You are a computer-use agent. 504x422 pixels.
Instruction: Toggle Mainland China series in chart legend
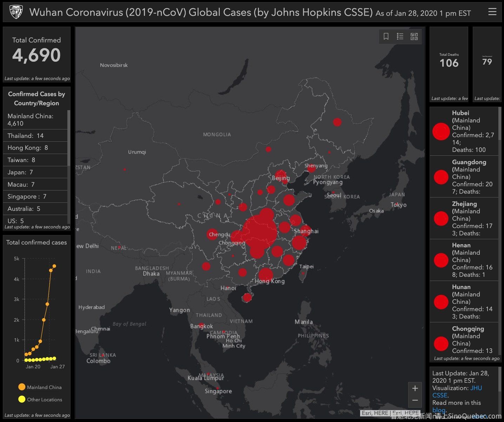coord(40,387)
